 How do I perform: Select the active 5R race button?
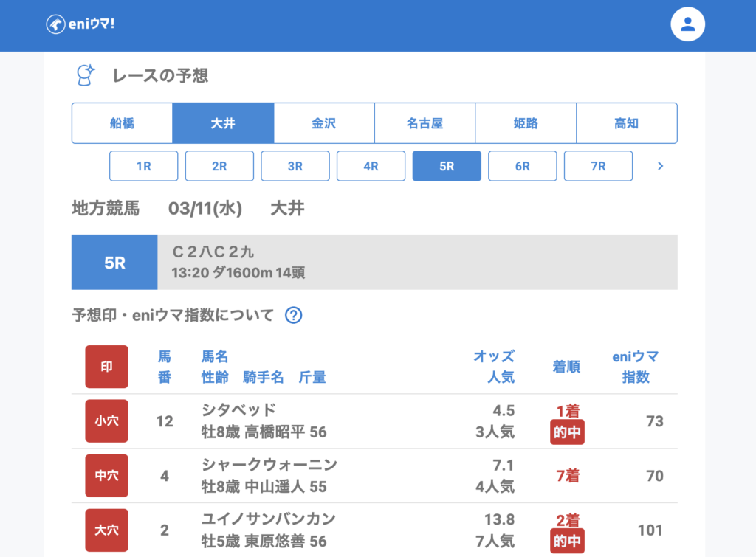coord(447,166)
